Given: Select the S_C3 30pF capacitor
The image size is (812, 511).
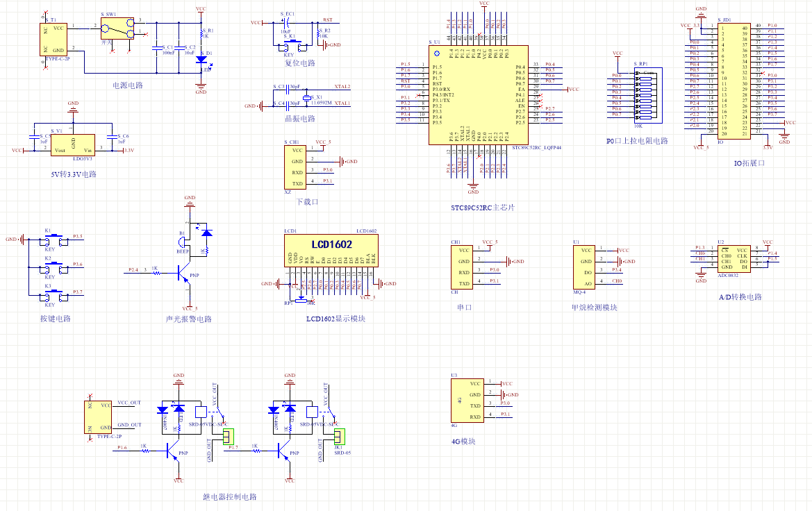Looking at the screenshot, I should pos(288,90).
